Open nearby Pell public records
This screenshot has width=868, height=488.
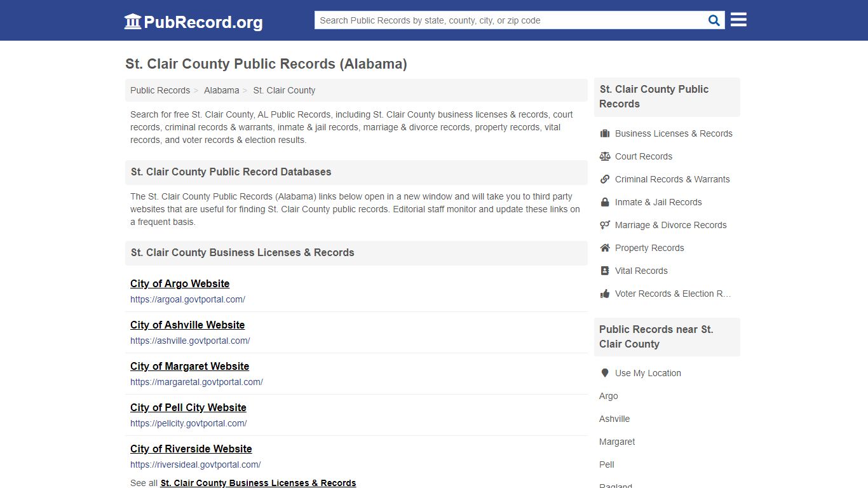607,464
